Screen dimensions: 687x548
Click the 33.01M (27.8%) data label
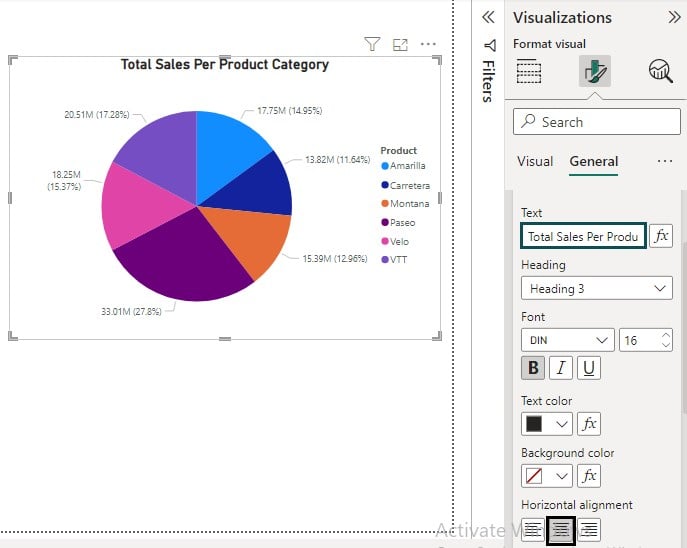point(131,311)
